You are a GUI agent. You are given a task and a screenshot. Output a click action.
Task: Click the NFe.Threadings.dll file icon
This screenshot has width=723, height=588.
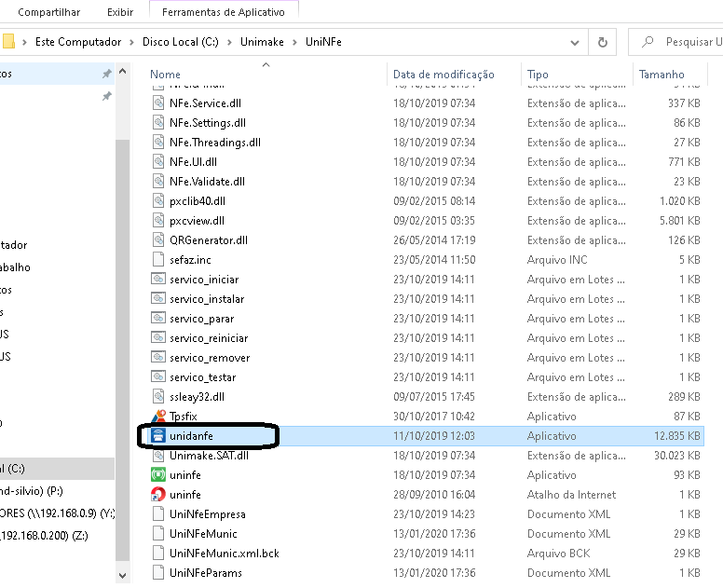point(158,142)
